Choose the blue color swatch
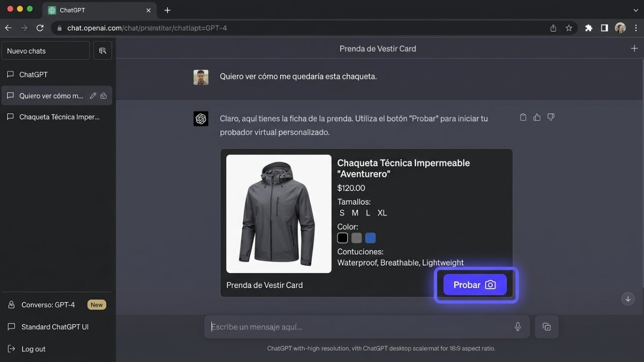The width and height of the screenshot is (644, 362). pyautogui.click(x=371, y=238)
